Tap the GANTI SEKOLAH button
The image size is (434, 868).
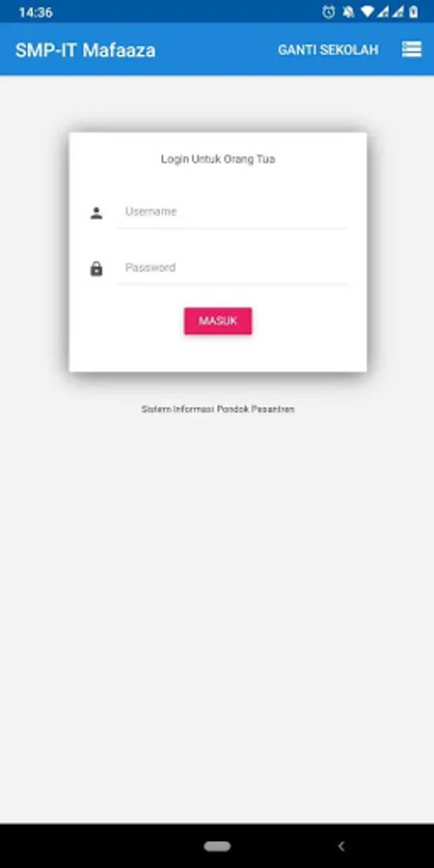[328, 50]
